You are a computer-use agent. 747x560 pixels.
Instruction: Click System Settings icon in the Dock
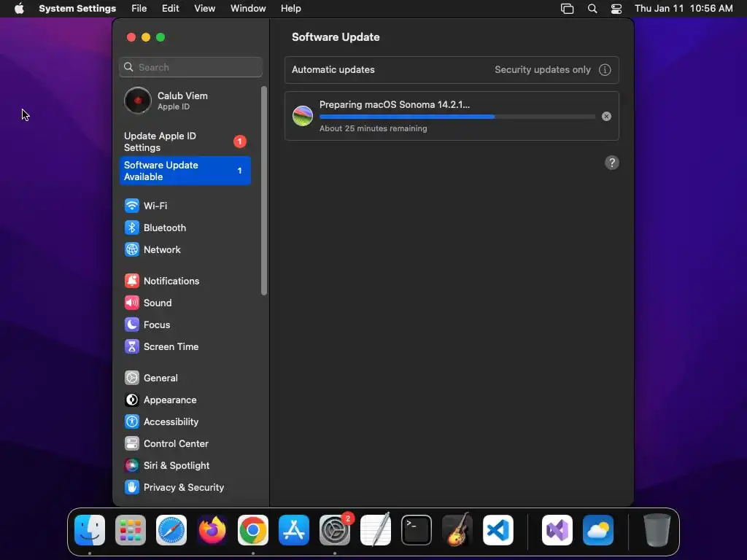(x=335, y=530)
